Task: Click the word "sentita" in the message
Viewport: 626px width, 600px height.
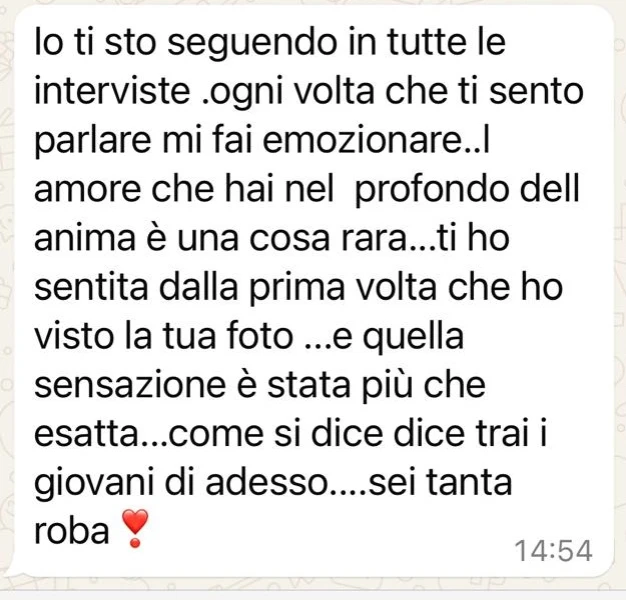Action: [x=91, y=287]
